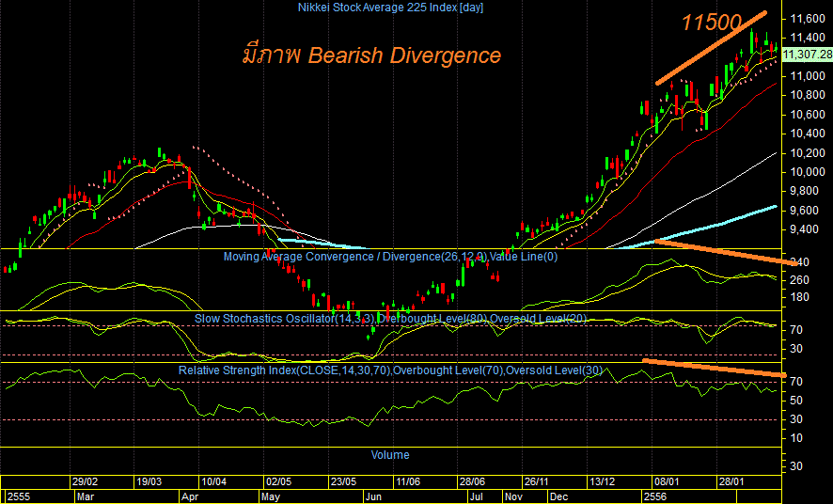
Task: Click the 30 level on Stochastics scale
Action: pyautogui.click(x=795, y=349)
